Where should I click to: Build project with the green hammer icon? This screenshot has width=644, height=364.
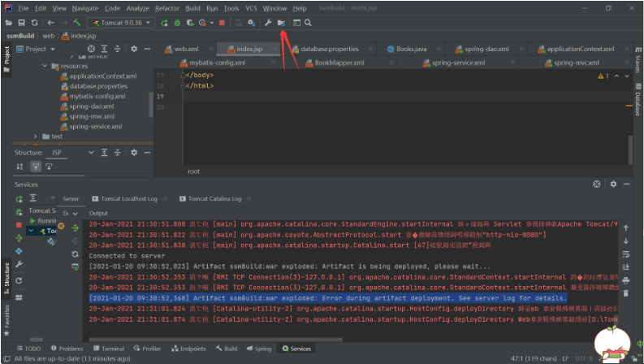click(x=77, y=23)
